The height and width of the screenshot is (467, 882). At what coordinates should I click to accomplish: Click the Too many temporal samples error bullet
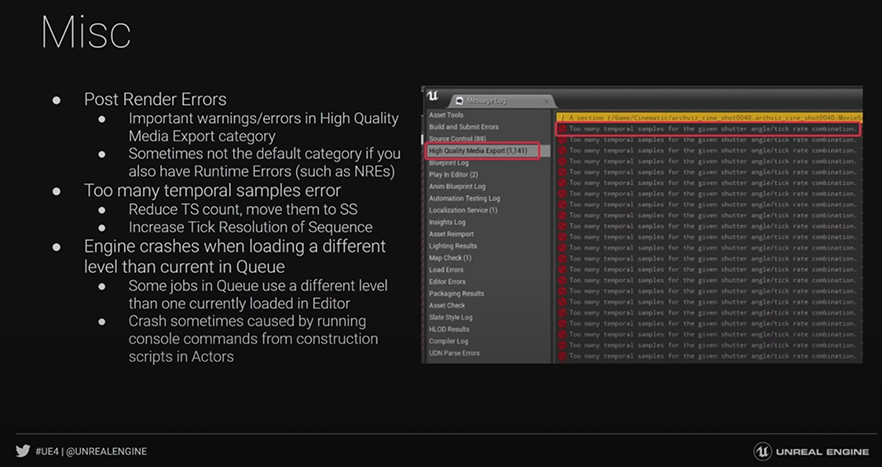tap(213, 190)
